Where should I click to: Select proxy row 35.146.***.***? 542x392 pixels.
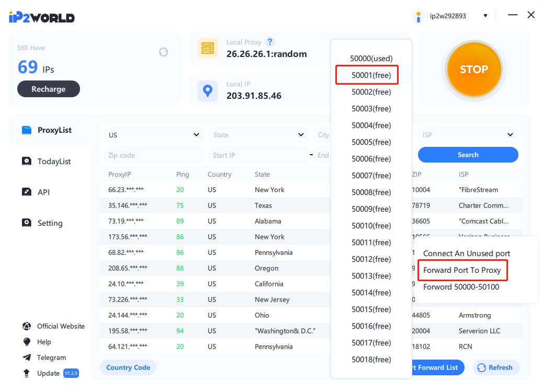(216, 205)
